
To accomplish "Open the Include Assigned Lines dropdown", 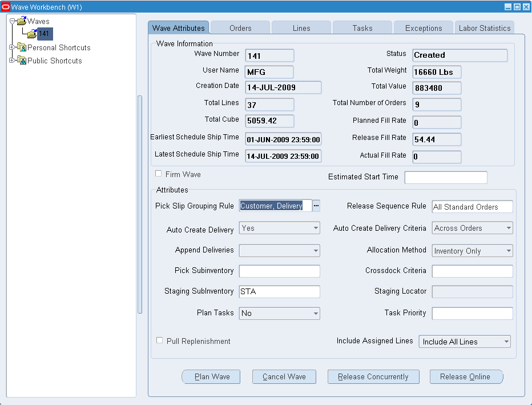I will tap(506, 342).
